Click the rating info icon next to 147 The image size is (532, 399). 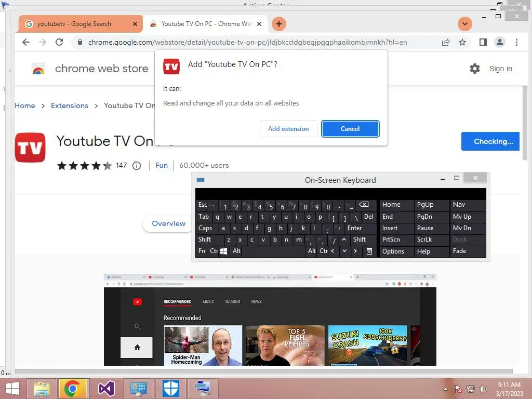[137, 166]
